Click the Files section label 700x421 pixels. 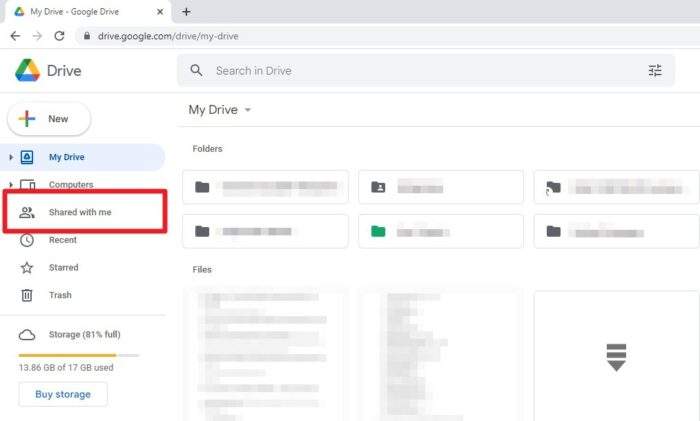202,270
